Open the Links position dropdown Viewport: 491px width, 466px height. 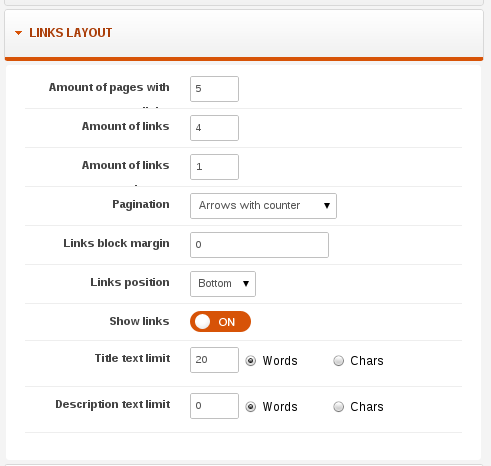click(x=223, y=284)
